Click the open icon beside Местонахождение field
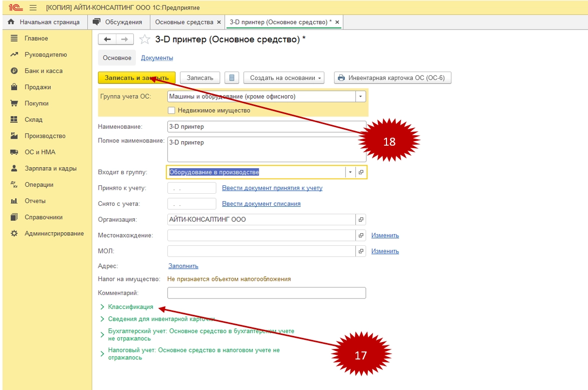Viewport: 588px width, 390px height. point(361,235)
